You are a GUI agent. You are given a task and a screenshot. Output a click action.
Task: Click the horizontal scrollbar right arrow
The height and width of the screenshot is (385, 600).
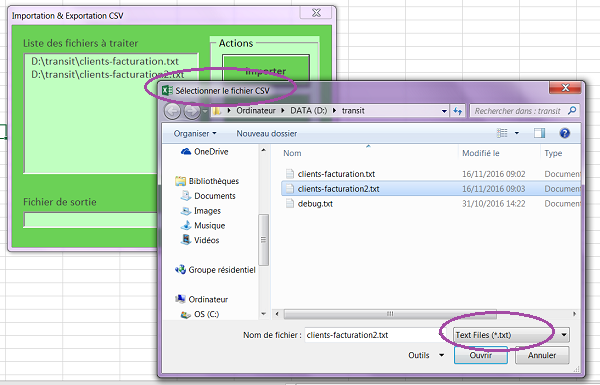point(574,314)
